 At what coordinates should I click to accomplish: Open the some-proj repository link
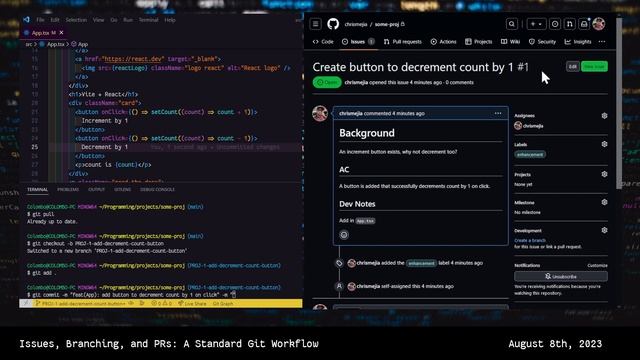click(x=387, y=24)
